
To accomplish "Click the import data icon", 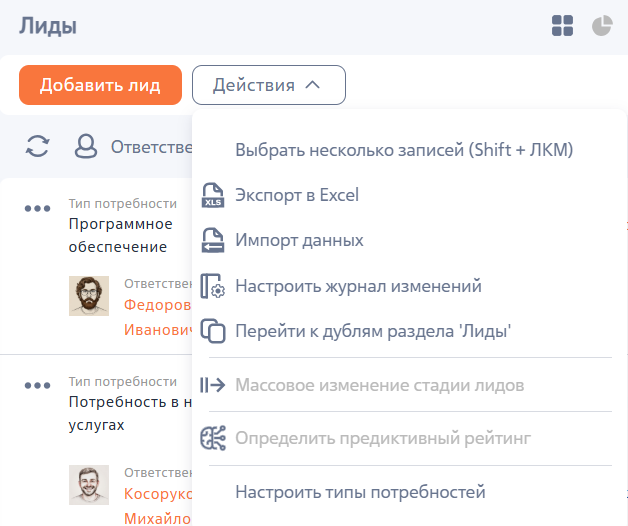I will (213, 240).
